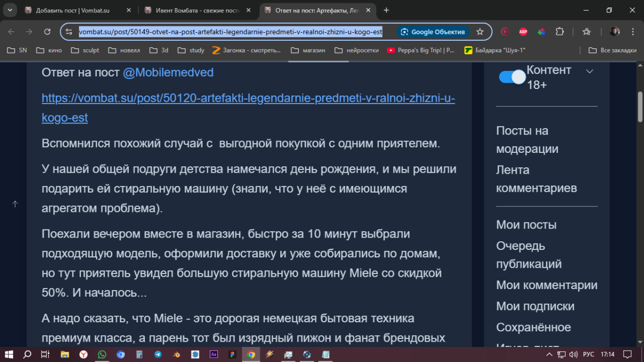Launch Yandex Browser from taskbar
Screen dimensions: 644x362
click(83, 354)
